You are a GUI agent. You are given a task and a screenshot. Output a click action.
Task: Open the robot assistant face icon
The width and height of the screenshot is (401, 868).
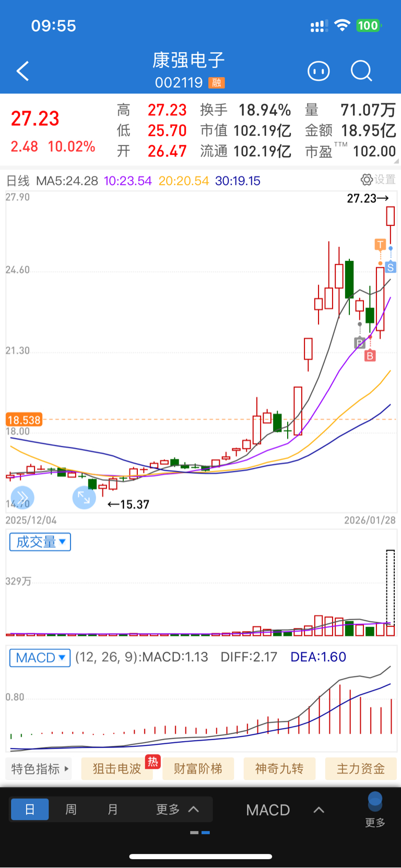click(319, 71)
